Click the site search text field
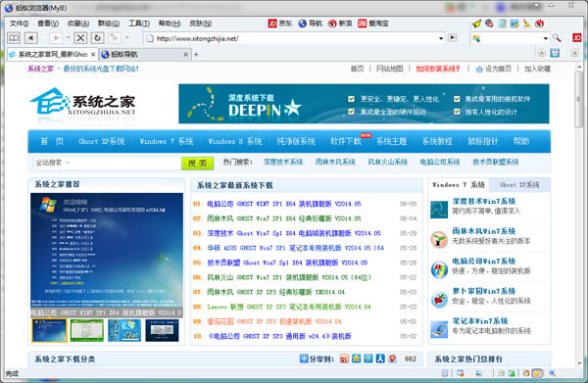The height and width of the screenshot is (383, 588). click(x=107, y=163)
